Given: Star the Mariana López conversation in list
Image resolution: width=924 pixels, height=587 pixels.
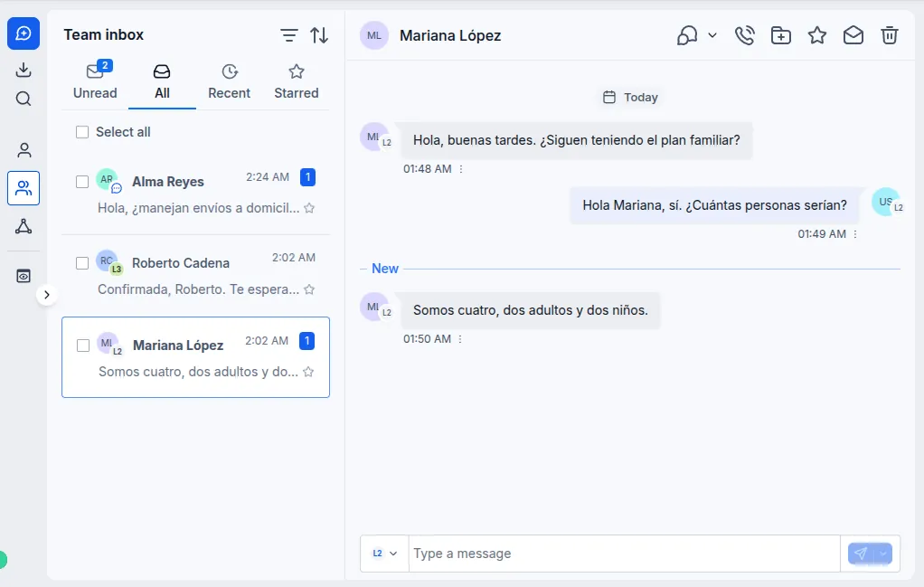Looking at the screenshot, I should (308, 372).
